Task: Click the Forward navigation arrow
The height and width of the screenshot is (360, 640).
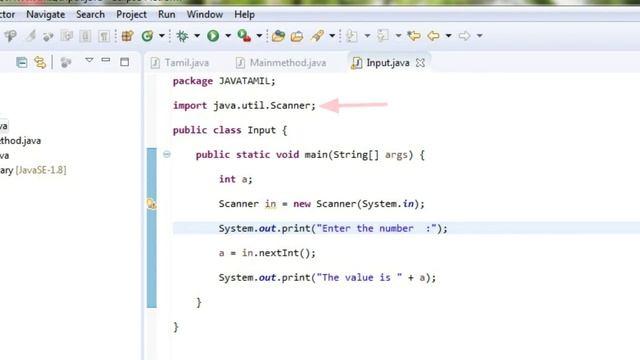Action: click(x=464, y=36)
